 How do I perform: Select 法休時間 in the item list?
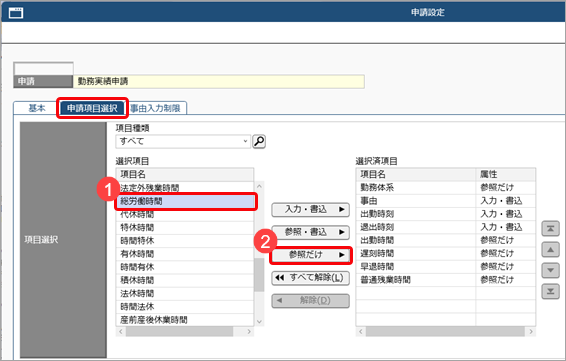point(185,293)
